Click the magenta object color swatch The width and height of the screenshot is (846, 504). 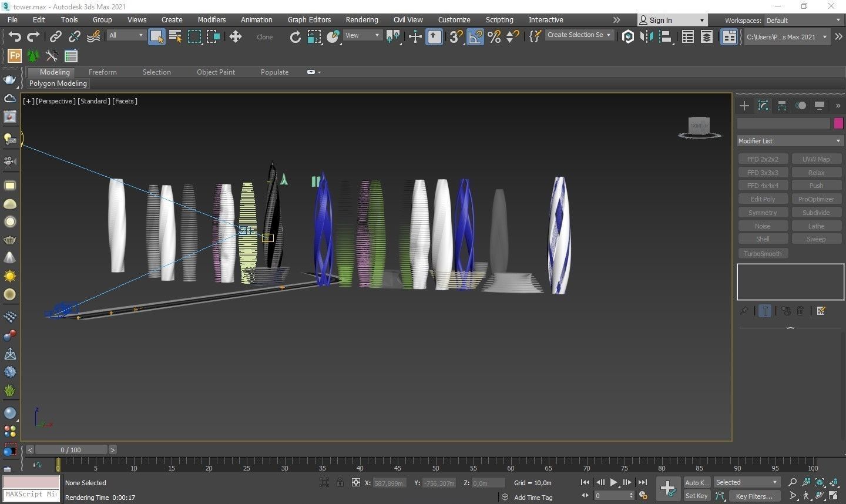(838, 123)
